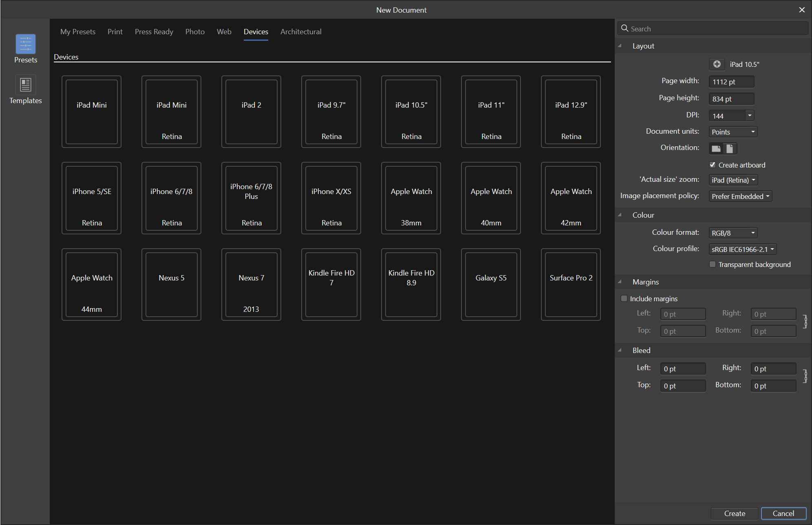Viewport: 812px width, 525px height.
Task: Collapse the Bleed section
Action: coord(620,350)
